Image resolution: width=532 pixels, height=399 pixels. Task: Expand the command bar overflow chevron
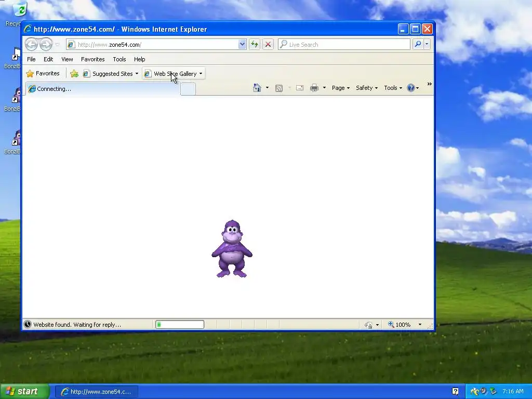pyautogui.click(x=430, y=84)
